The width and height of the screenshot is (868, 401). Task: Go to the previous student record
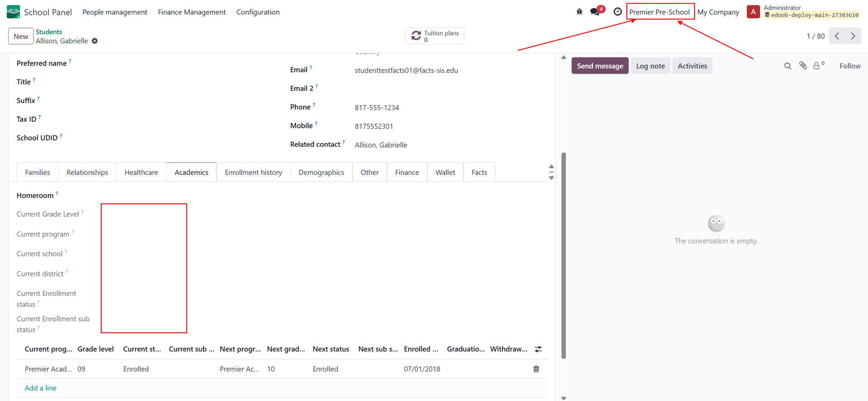837,36
